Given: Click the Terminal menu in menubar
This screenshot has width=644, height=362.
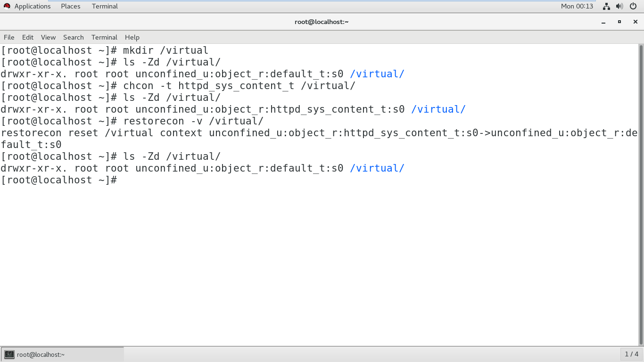Looking at the screenshot, I should click(x=104, y=37).
